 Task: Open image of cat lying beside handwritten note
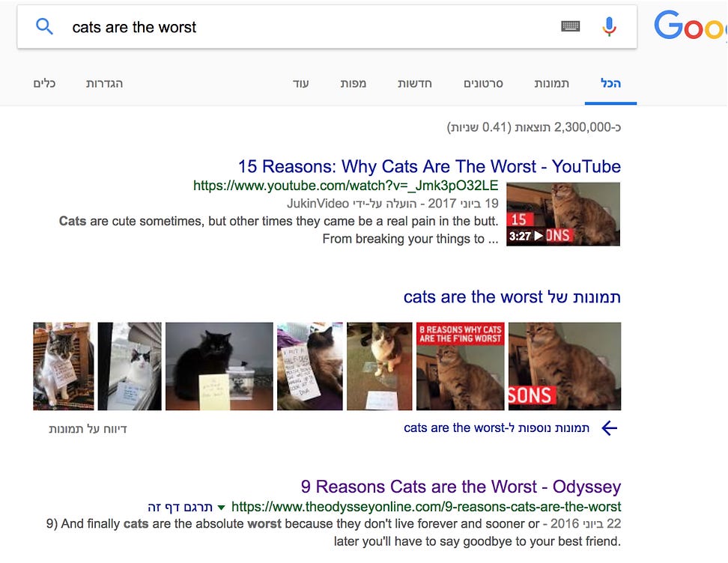point(309,366)
